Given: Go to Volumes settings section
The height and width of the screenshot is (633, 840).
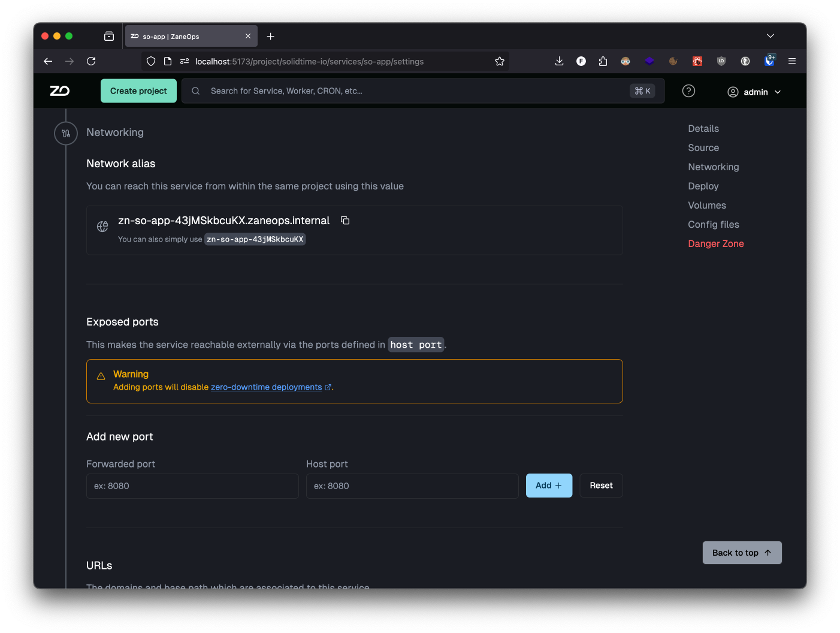Looking at the screenshot, I should coord(707,206).
